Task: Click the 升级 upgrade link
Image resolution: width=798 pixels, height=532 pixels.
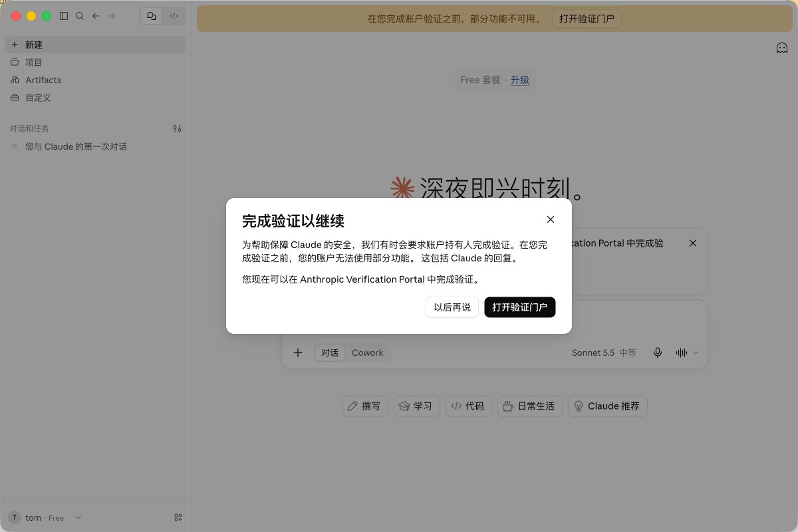Action: click(520, 80)
